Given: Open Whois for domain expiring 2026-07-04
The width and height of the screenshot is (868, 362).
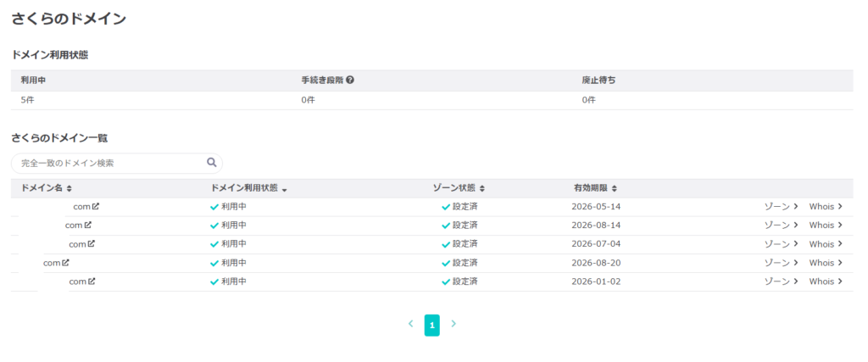Looking at the screenshot, I should 826,244.
